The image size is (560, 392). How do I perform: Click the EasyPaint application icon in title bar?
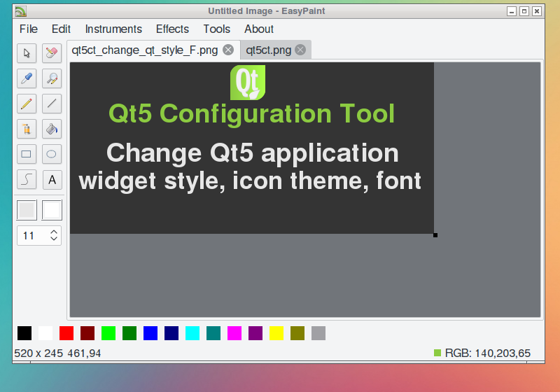click(x=20, y=11)
